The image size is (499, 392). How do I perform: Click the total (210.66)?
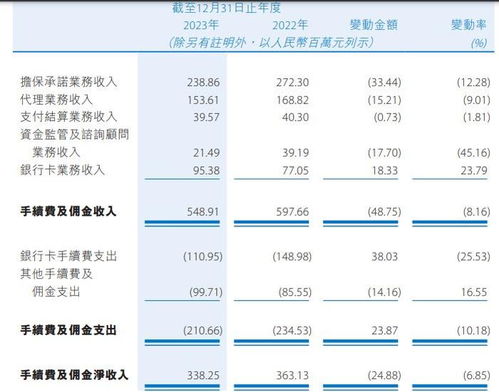pos(203,331)
